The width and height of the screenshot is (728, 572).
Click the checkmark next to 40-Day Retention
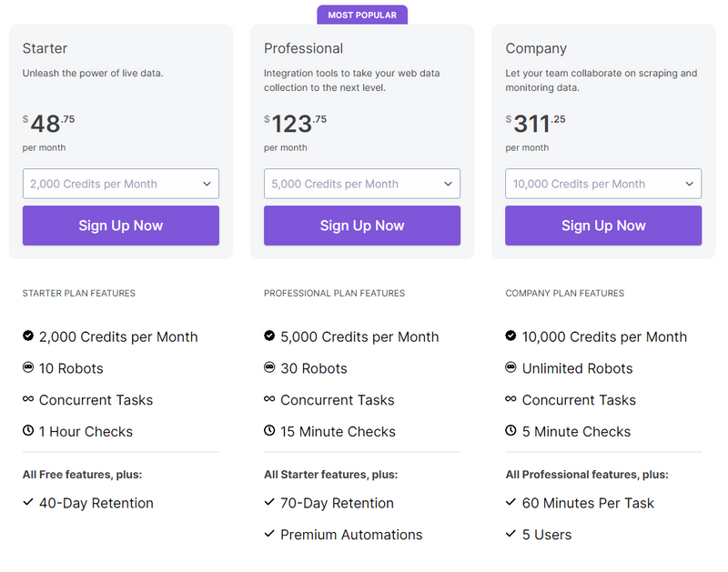28,502
